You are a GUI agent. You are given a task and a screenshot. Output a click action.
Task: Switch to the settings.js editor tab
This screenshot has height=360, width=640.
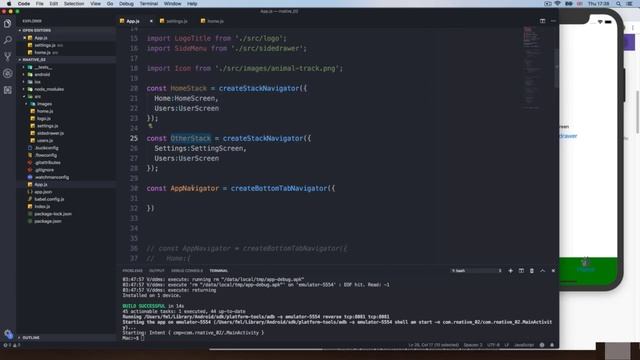(173, 21)
